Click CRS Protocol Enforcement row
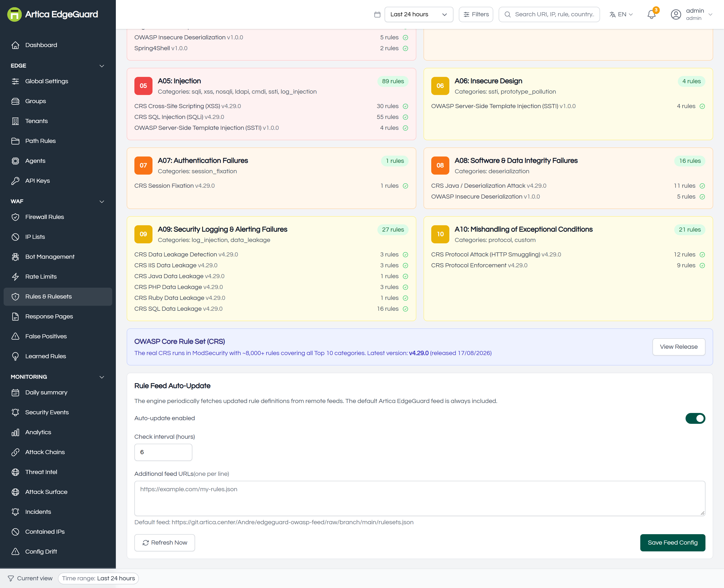Screen dimensions: 724x588 click(568, 266)
